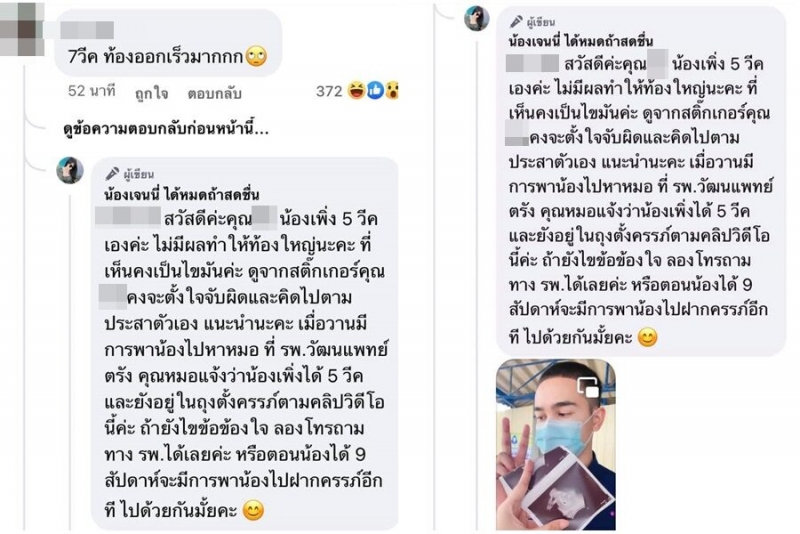Click the smiley emoji ending the reply above the photo
Screen dimensions: 800x534
tap(647, 338)
